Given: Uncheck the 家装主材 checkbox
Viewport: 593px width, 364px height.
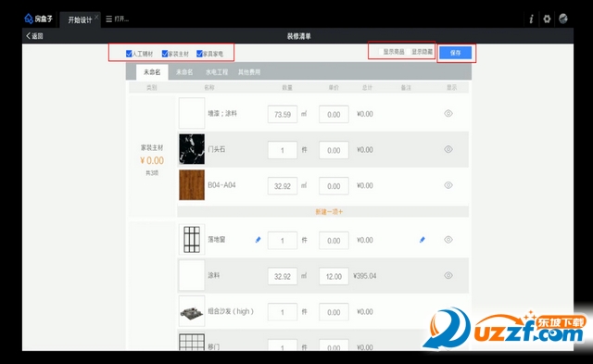Looking at the screenshot, I should coord(165,54).
